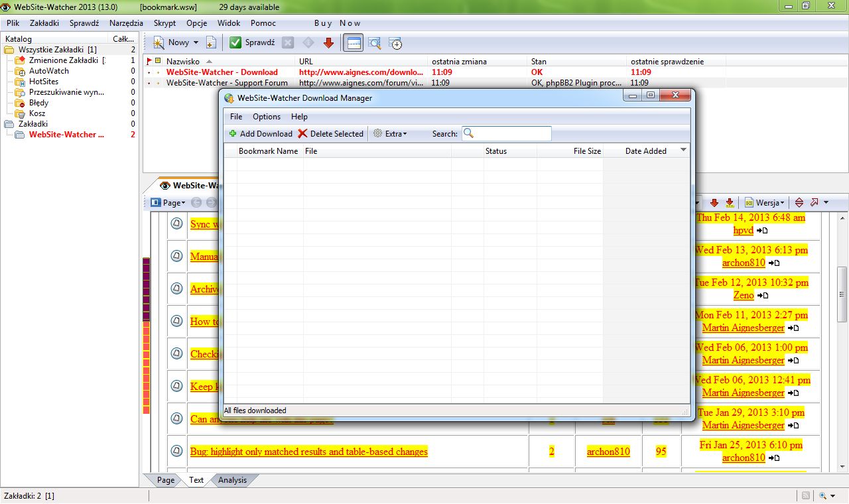Open the Wersja dropdown
Viewport: 849px width, 504px height.
tap(765, 202)
